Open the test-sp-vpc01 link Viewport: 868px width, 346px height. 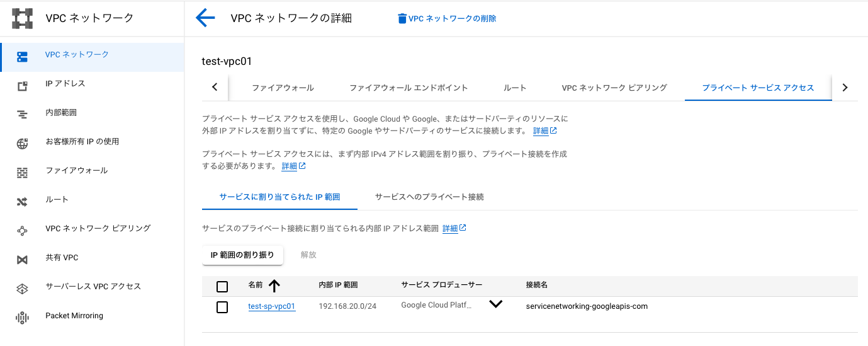pos(272,306)
